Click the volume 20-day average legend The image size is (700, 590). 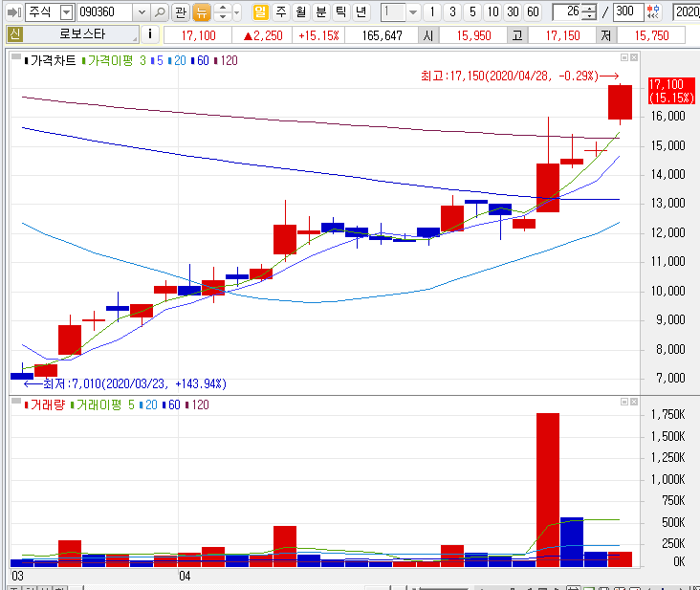[x=148, y=404]
